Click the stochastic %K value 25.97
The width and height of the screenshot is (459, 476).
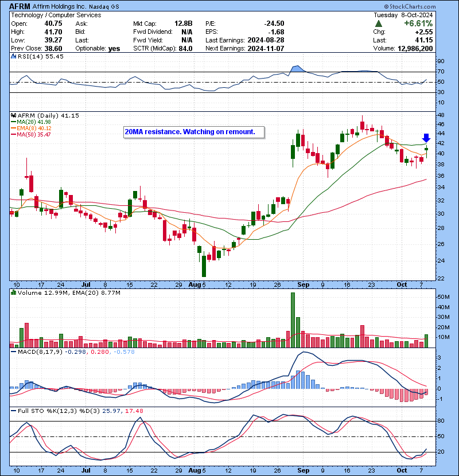click(111, 411)
